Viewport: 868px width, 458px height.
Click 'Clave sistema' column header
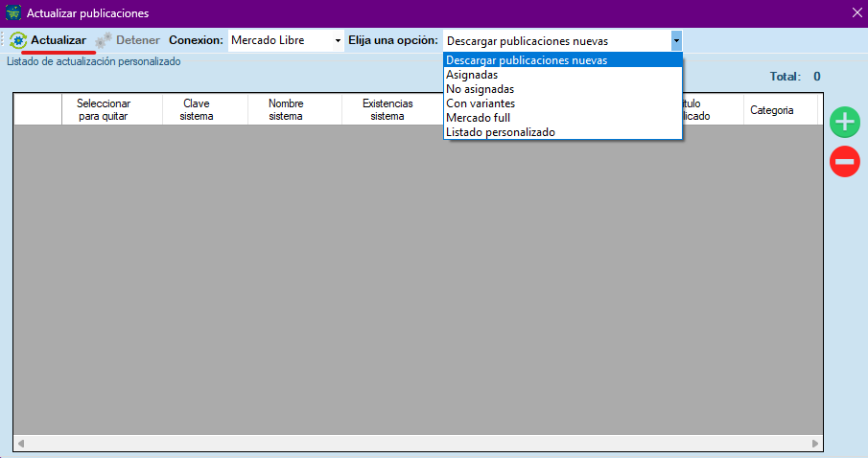pos(196,109)
